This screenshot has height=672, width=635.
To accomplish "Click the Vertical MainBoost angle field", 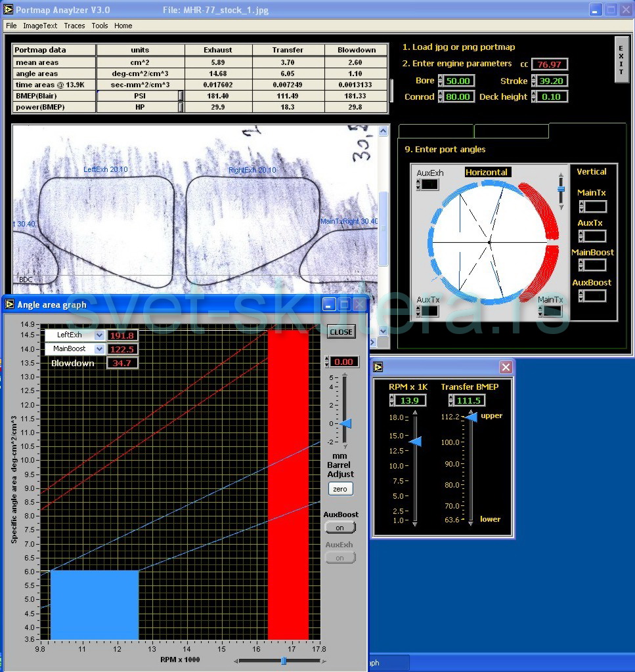I will [596, 266].
